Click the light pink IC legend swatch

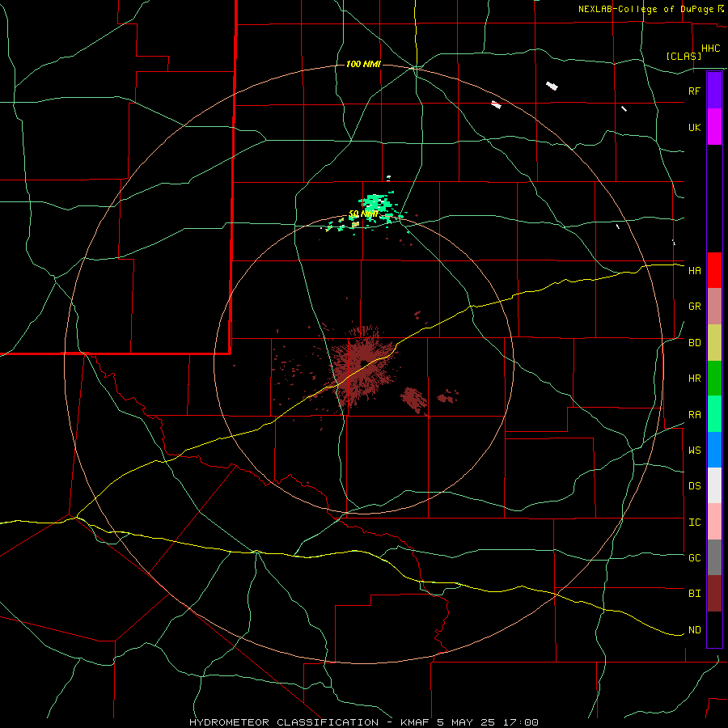714,522
